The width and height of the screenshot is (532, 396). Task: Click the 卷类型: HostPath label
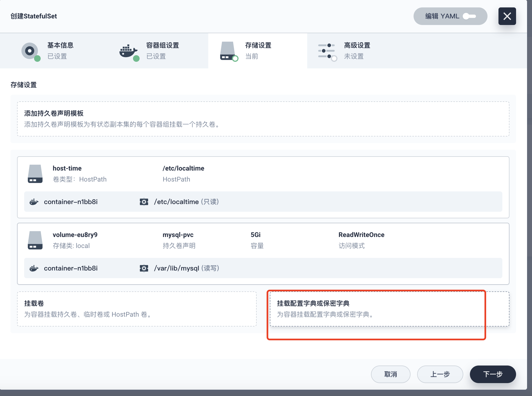pyautogui.click(x=79, y=179)
